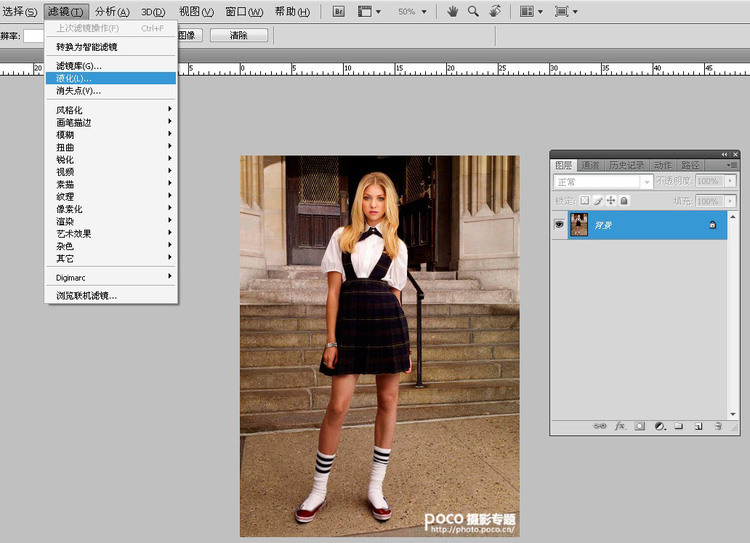Select the Rotate View tool icon

point(495,11)
